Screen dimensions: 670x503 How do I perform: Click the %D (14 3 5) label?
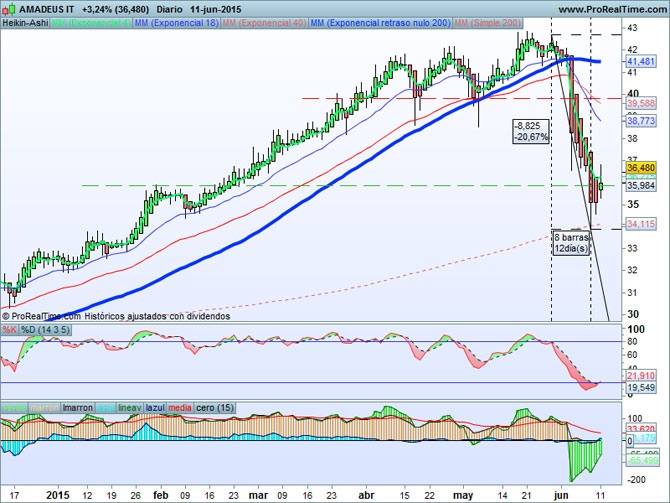45,329
